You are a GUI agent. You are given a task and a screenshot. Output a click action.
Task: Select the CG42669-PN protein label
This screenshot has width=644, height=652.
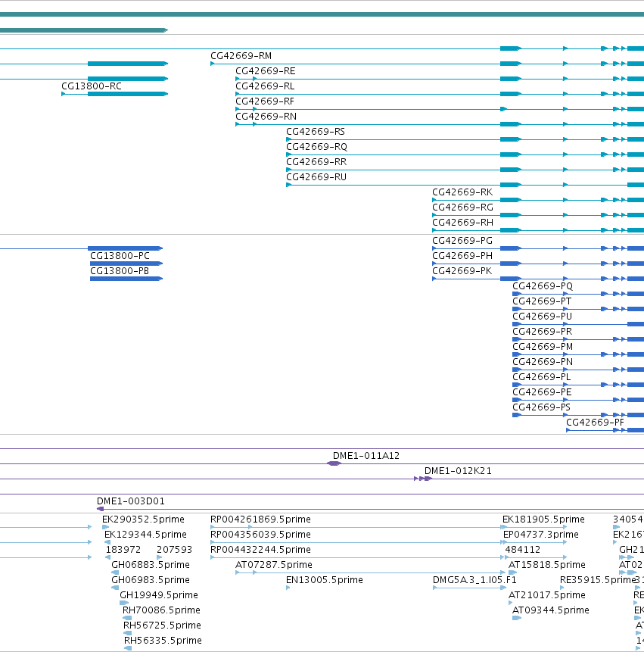543,362
